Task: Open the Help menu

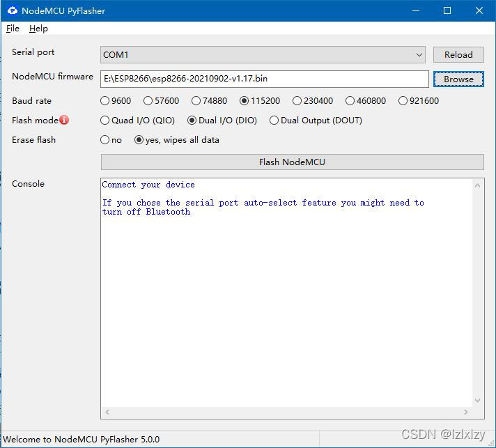Action: tap(38, 29)
